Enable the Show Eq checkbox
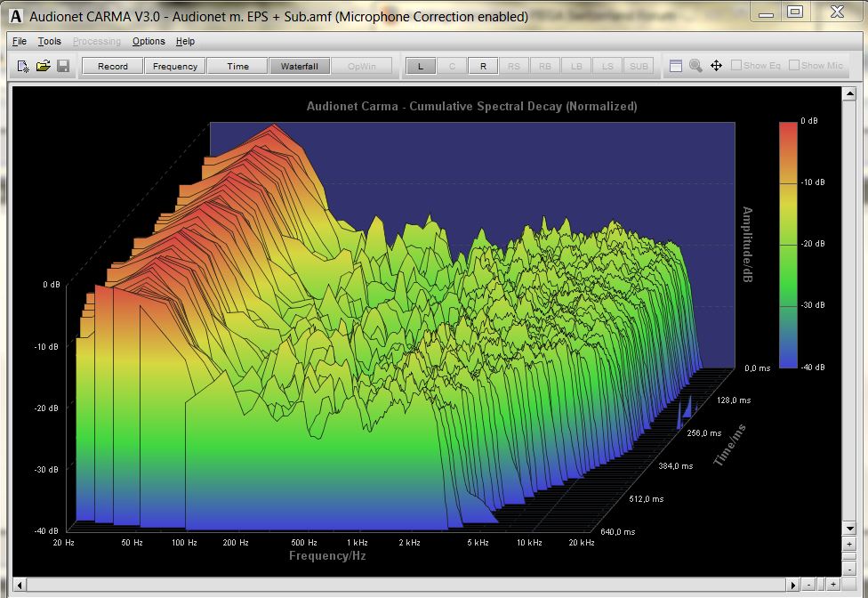Screen dimensions: 868x598 coord(736,65)
